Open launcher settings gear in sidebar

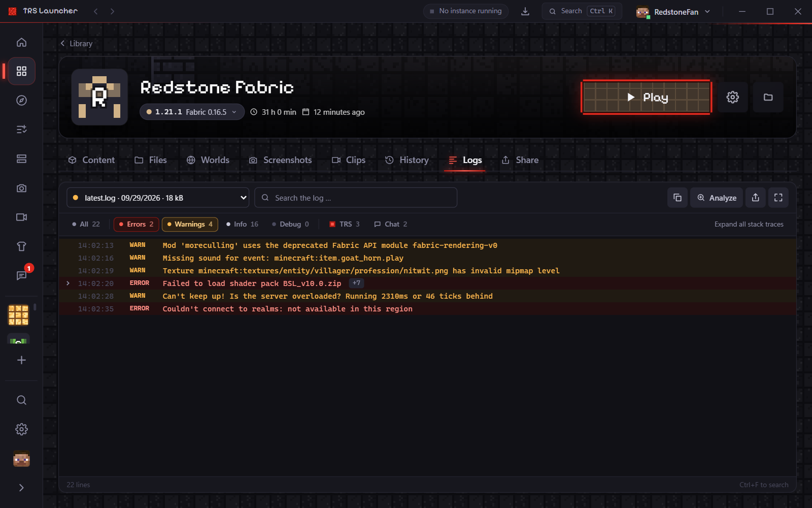21,429
